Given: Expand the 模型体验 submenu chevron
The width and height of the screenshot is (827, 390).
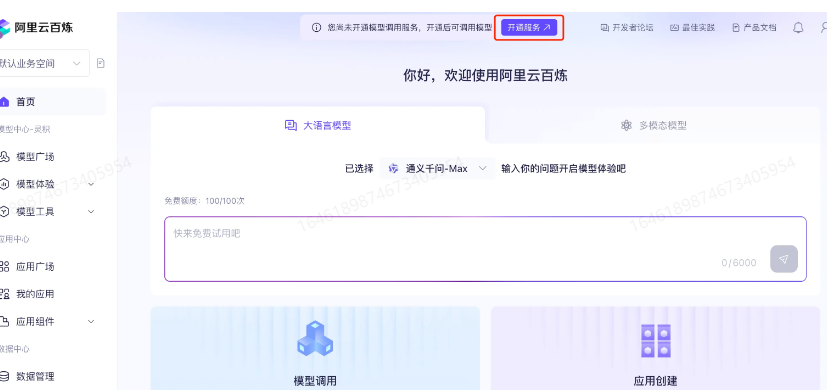Looking at the screenshot, I should (91, 184).
